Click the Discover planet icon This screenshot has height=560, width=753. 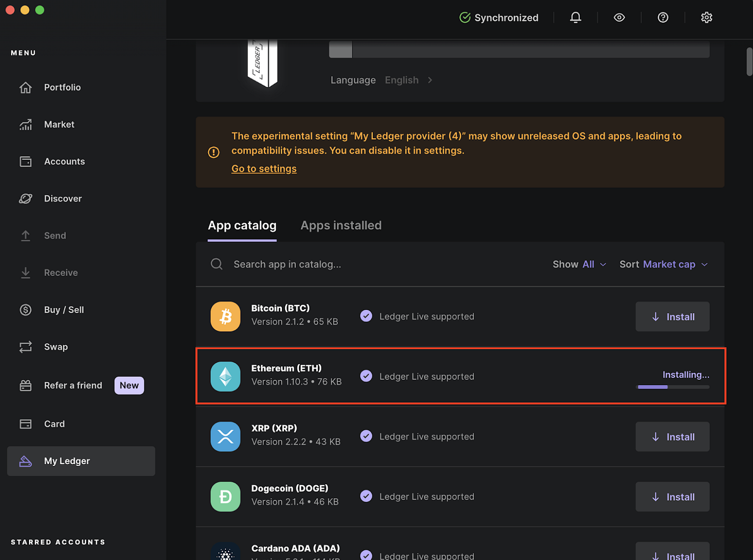click(25, 199)
